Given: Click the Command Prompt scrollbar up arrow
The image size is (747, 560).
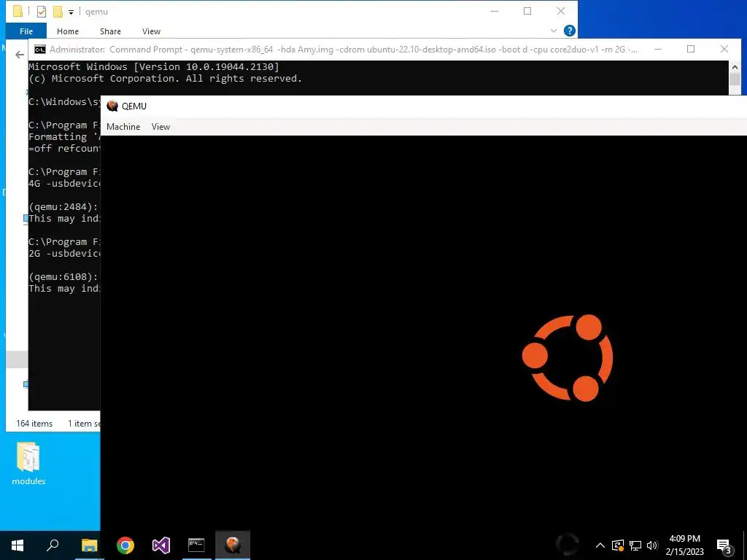Looking at the screenshot, I should 735,66.
